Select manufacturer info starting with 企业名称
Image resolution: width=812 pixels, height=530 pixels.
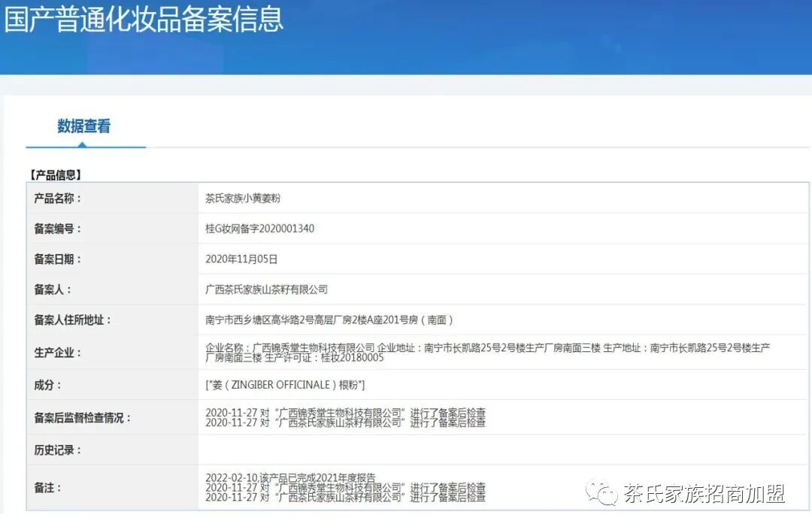[488, 353]
